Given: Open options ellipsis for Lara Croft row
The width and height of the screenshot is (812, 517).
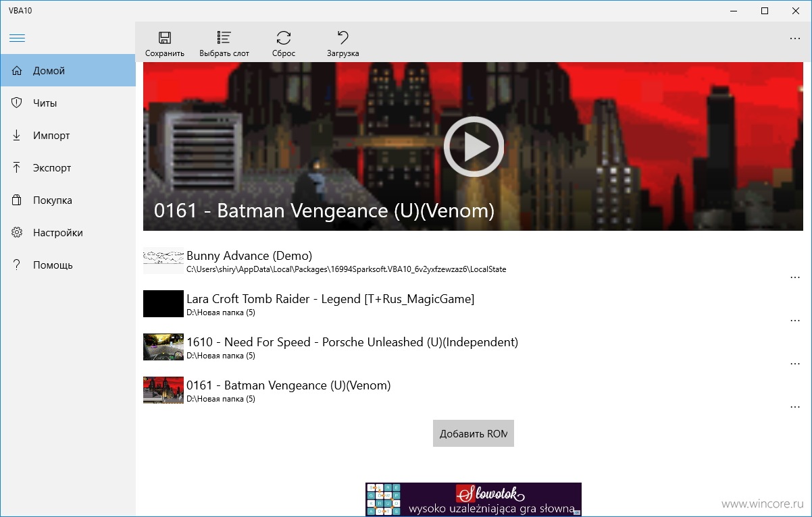Looking at the screenshot, I should 795,321.
